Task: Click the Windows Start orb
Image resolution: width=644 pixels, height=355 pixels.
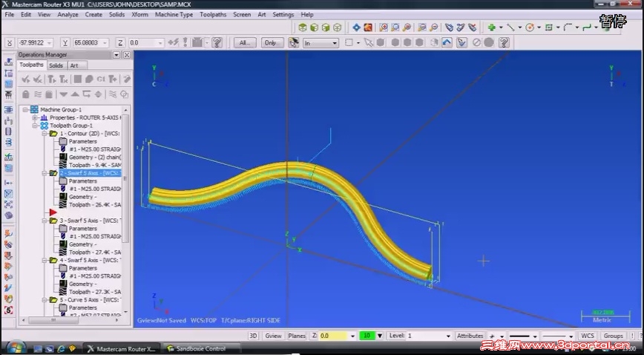Action: pyautogui.click(x=15, y=348)
